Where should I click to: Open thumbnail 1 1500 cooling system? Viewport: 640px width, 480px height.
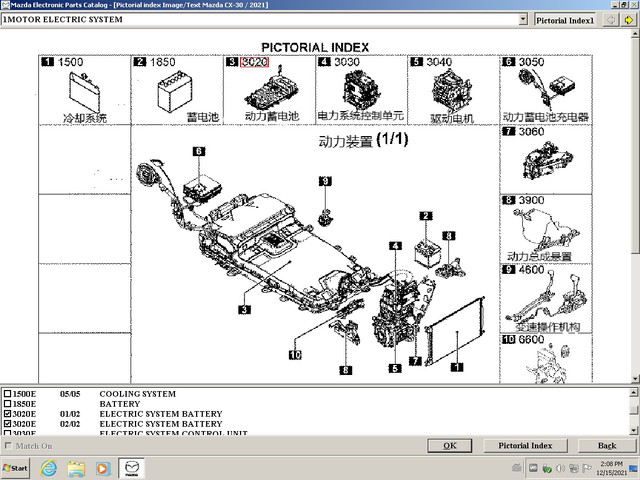coord(85,90)
